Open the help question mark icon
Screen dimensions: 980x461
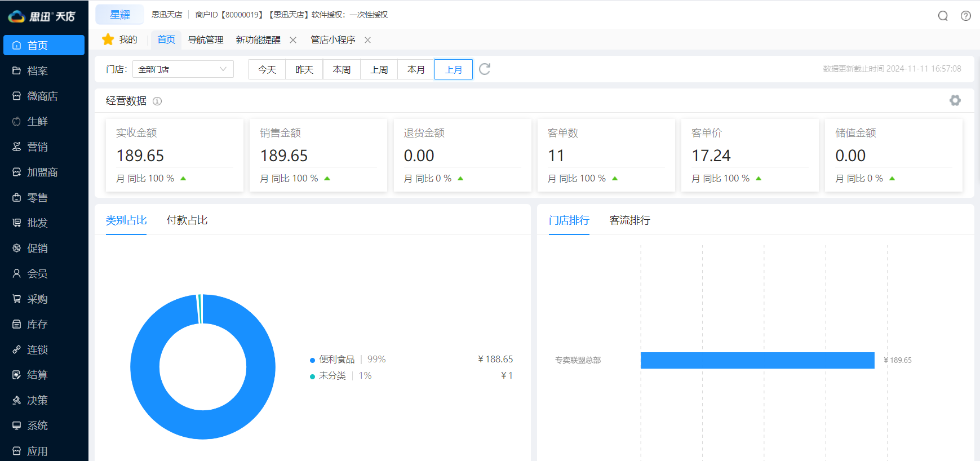(x=966, y=16)
